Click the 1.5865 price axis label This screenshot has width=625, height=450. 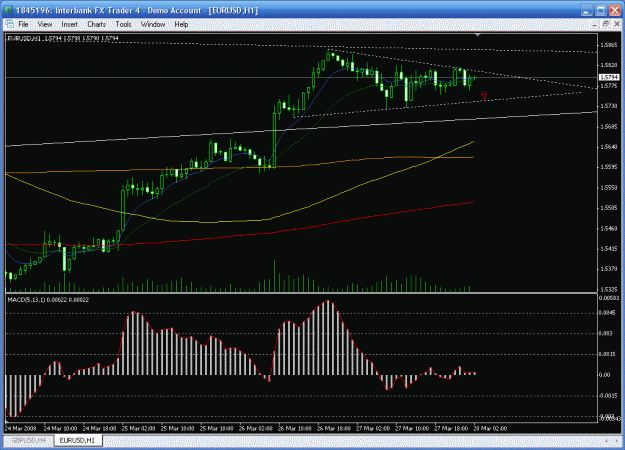tap(609, 45)
